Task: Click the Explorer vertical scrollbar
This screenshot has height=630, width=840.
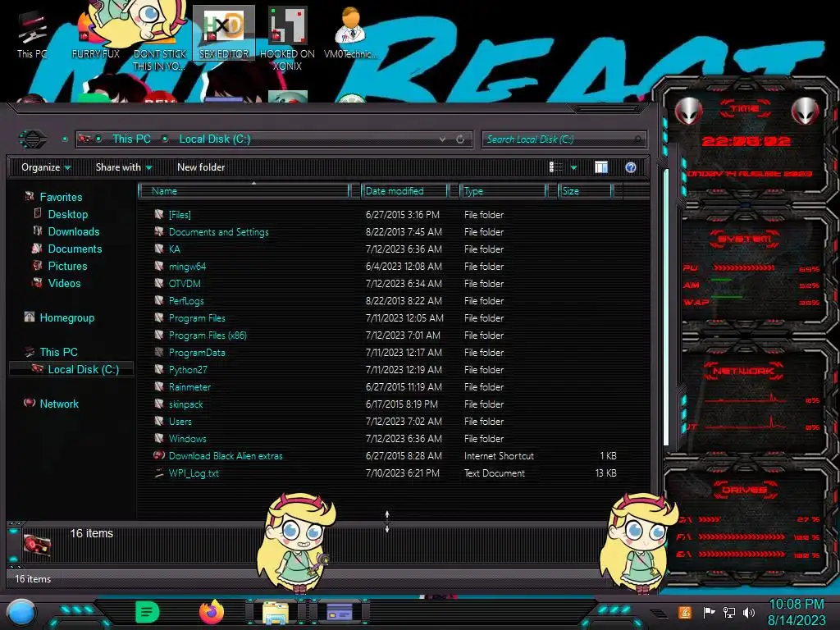Action: 666,308
